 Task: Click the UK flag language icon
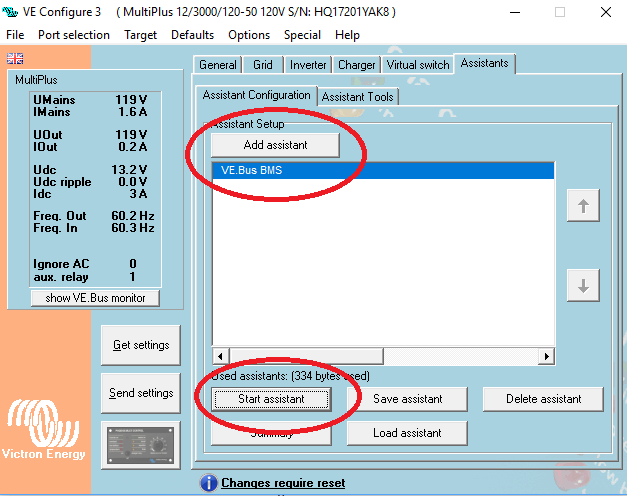pyautogui.click(x=15, y=58)
